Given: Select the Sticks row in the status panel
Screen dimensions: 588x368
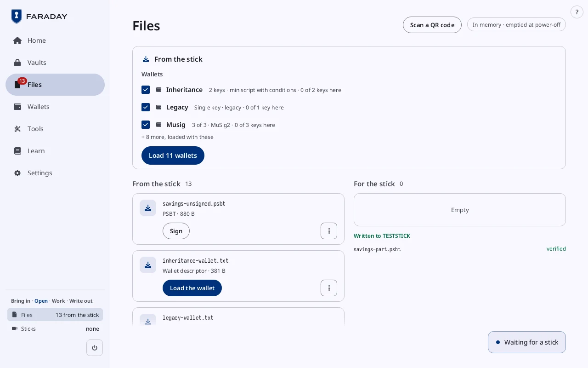Looking at the screenshot, I should pyautogui.click(x=55, y=328).
